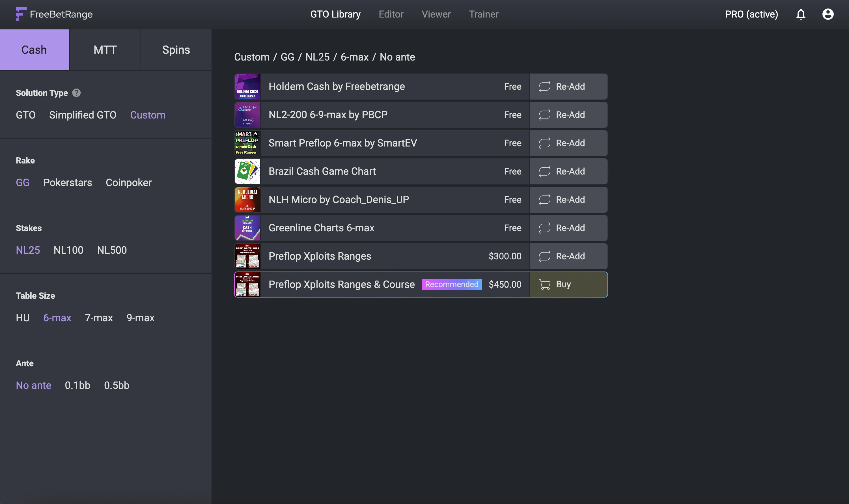Click Re-Add icon for NLH Micro by Coach_Denis_UP
Viewport: 849px width, 504px height.
pos(544,199)
